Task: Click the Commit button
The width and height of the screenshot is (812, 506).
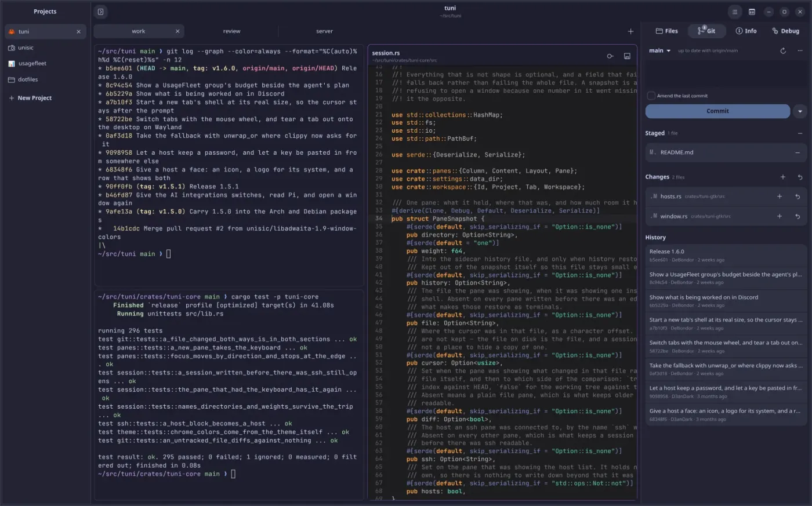Action: 717,111
